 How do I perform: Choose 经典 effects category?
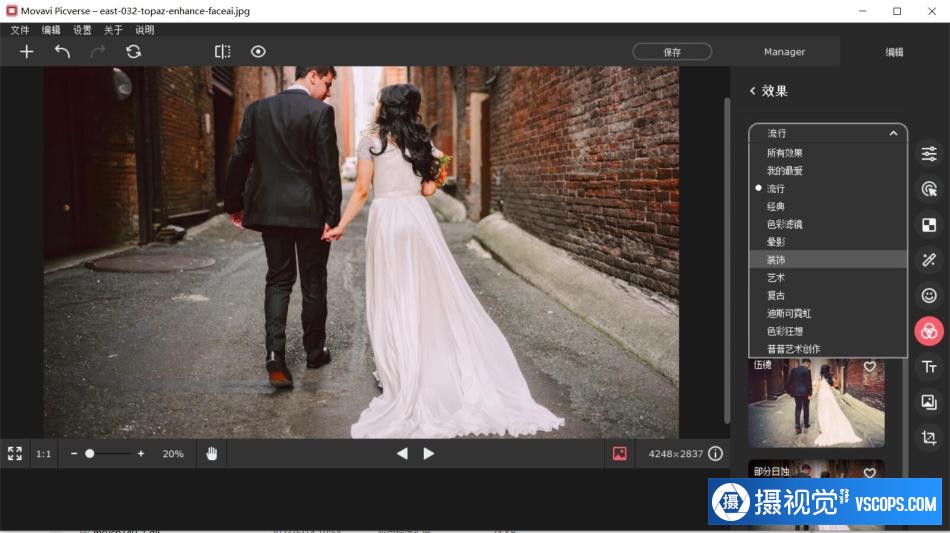828,207
